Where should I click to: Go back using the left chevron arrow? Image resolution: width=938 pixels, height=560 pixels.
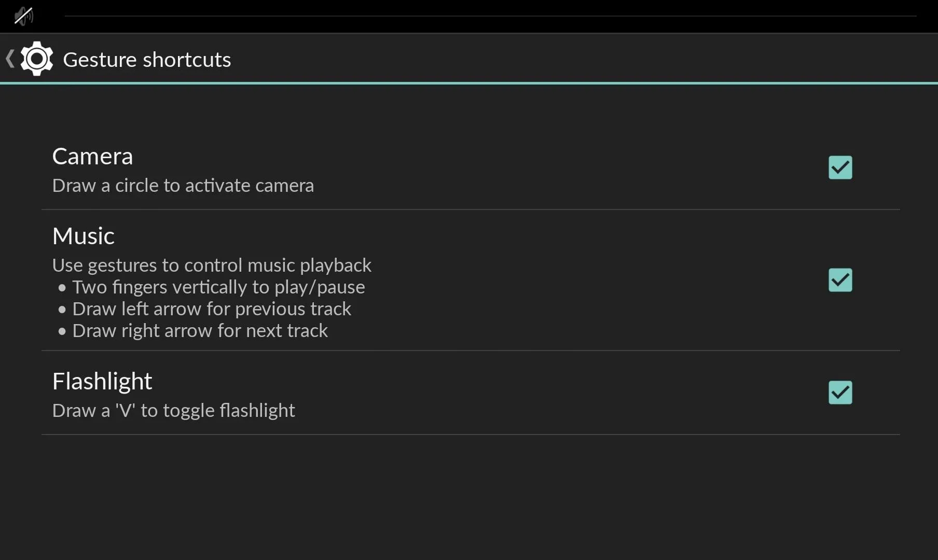click(9, 59)
